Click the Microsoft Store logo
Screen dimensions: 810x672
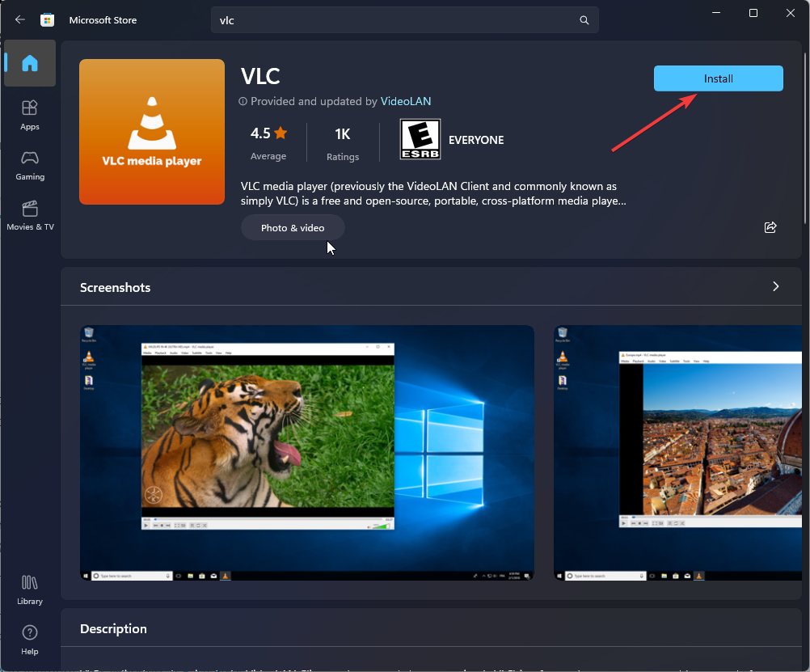click(47, 19)
